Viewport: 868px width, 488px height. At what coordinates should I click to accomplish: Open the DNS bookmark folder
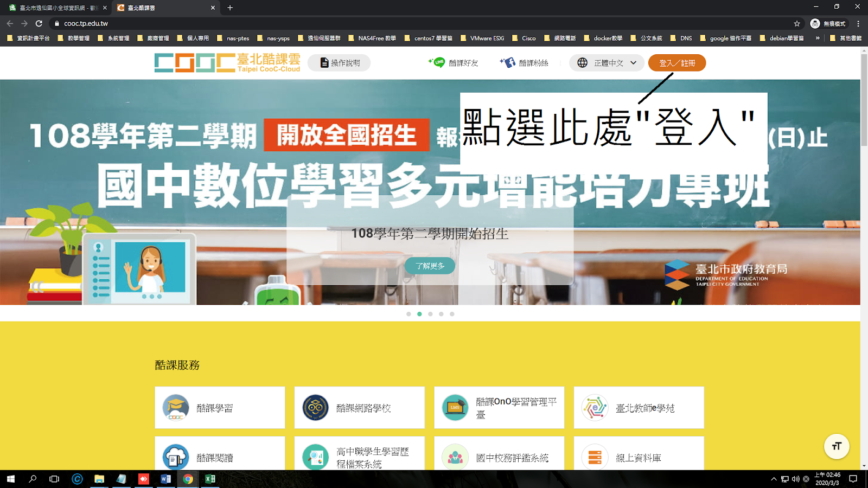[x=681, y=38]
